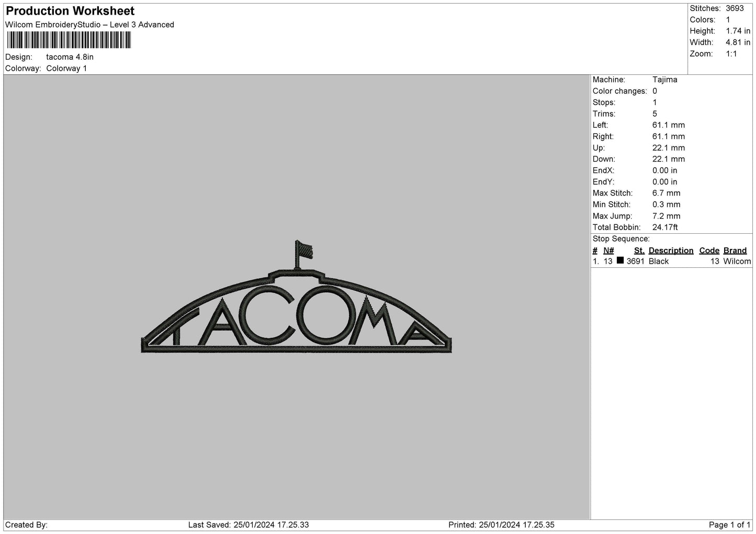The image size is (756, 534).
Task: Click the 'Created By:' footer label
Action: tap(26, 525)
